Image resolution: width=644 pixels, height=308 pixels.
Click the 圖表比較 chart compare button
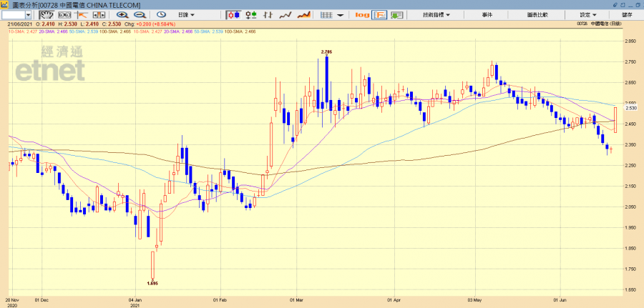click(537, 15)
